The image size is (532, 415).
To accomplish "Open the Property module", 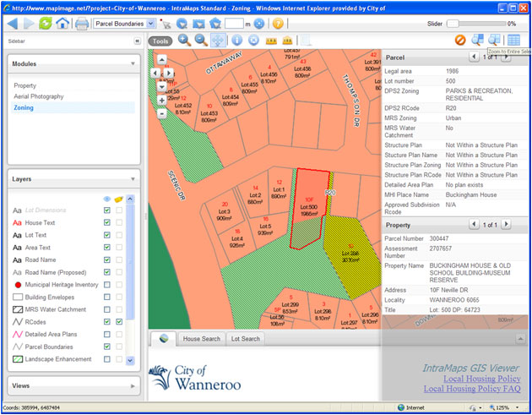I will pos(25,85).
